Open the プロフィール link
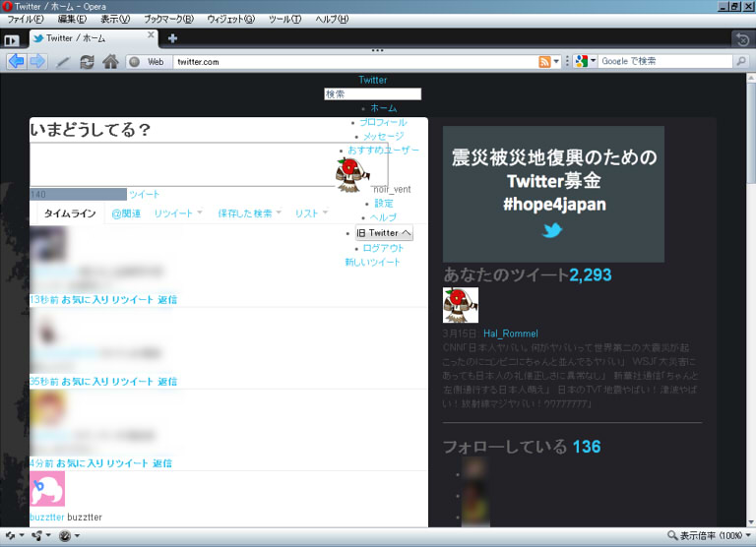Viewport: 756px width, 547px height. [383, 122]
